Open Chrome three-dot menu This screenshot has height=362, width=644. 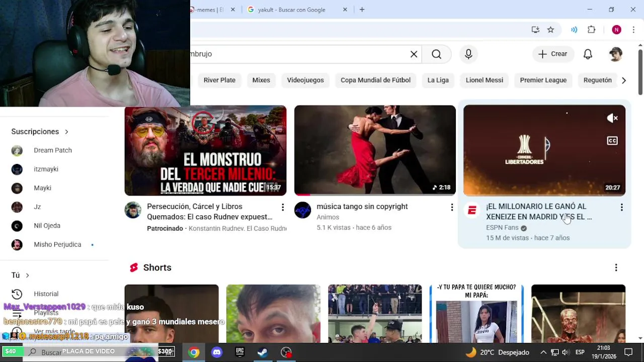(633, 30)
